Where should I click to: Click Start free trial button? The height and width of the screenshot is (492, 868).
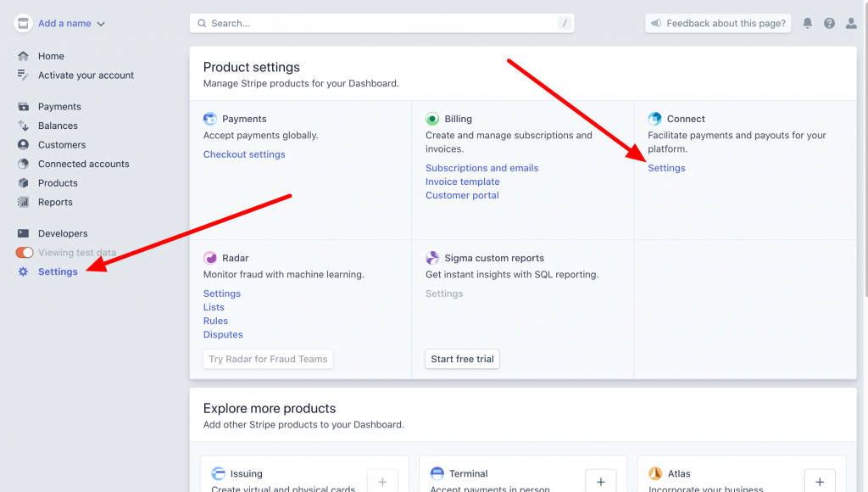(462, 359)
